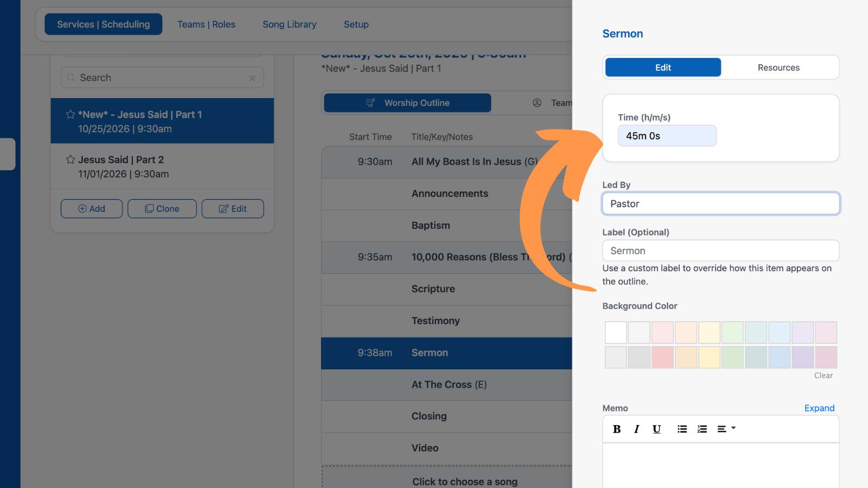Insert bulleted list in Memo

tap(682, 429)
